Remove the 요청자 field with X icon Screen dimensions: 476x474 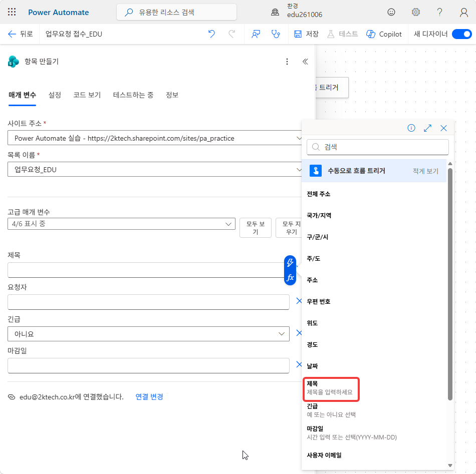coord(299,301)
